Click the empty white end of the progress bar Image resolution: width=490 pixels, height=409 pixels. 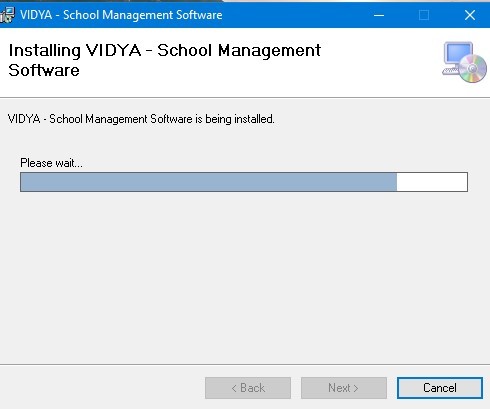point(432,182)
